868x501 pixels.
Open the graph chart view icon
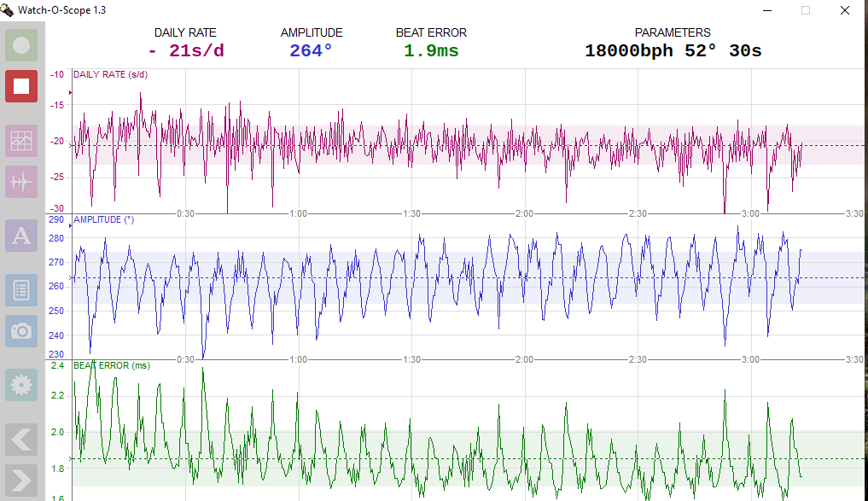click(21, 141)
